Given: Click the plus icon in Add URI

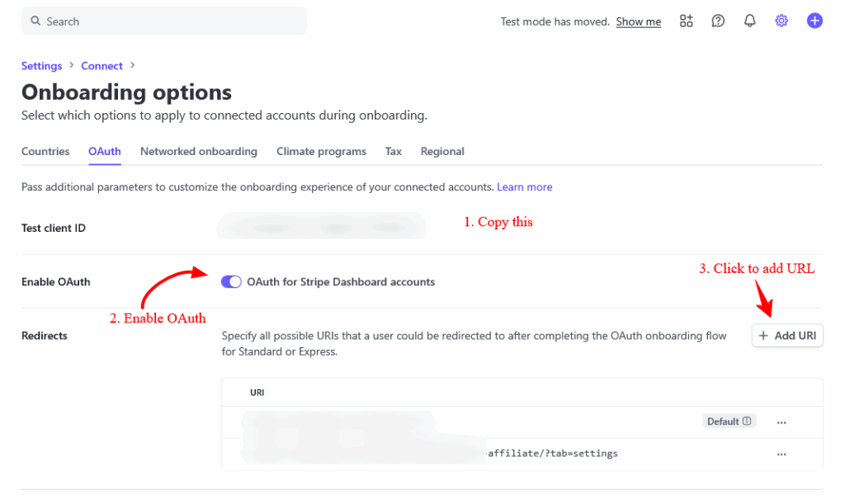Looking at the screenshot, I should pos(763,336).
